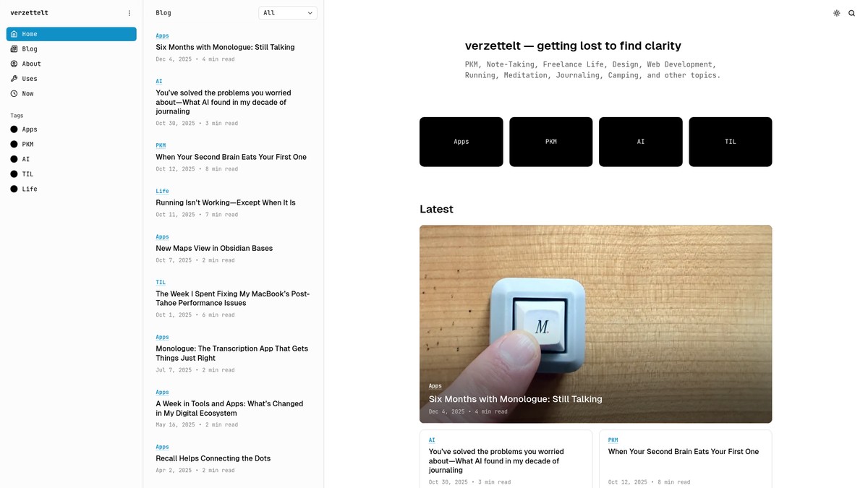Open the black Apps category tile

pos(461,142)
